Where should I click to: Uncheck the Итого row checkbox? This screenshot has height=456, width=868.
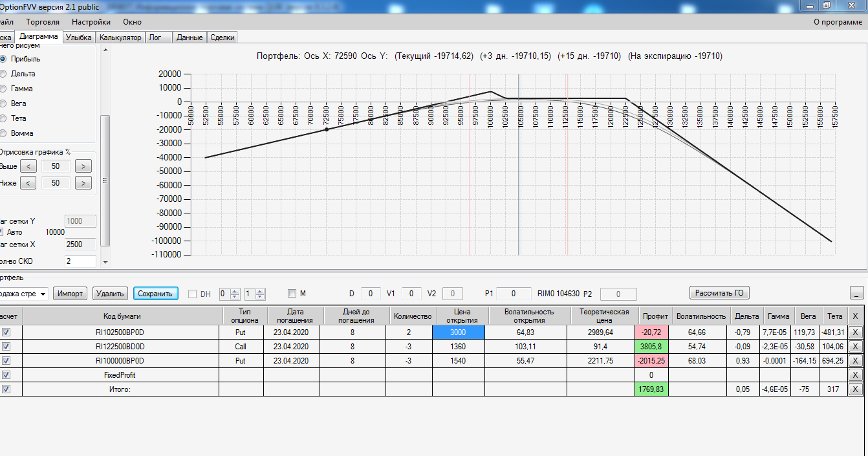pyautogui.click(x=6, y=389)
